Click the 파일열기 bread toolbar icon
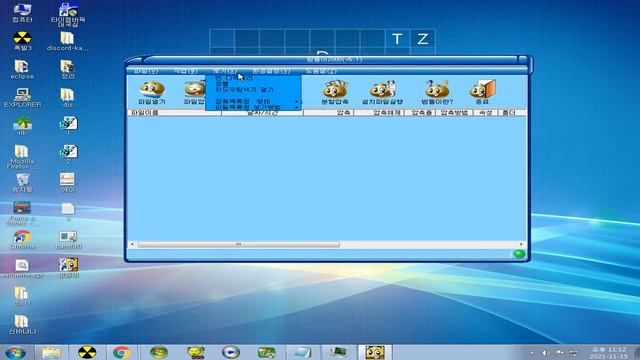 pos(152,92)
